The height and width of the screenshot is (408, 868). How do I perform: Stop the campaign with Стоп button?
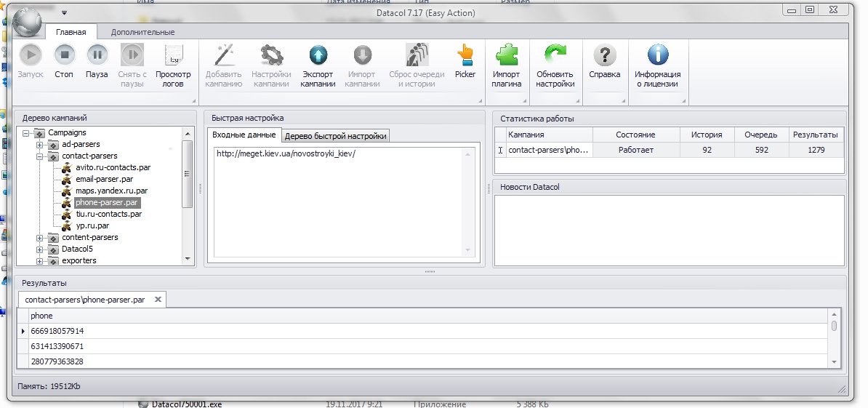(x=64, y=55)
